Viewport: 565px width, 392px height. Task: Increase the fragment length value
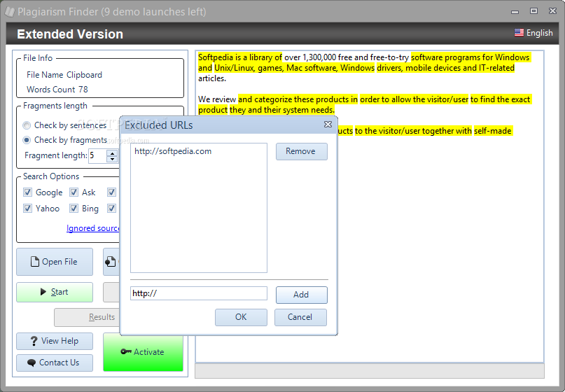(113, 153)
